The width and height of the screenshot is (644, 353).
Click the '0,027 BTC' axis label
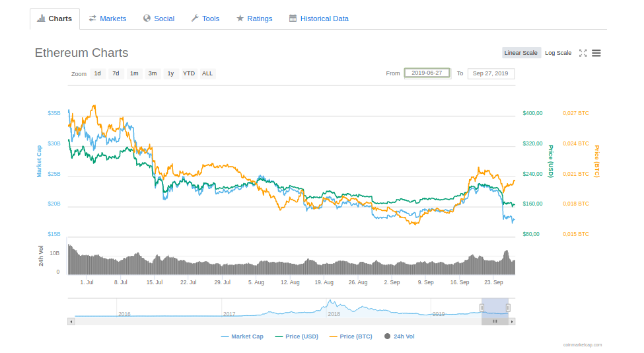[576, 114]
